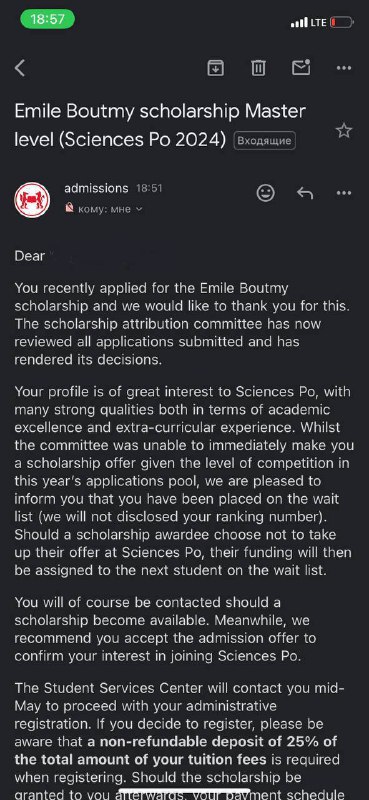This screenshot has height=800, width=369.
Task: Mark the email as unread via envelope icon
Action: pyautogui.click(x=301, y=67)
